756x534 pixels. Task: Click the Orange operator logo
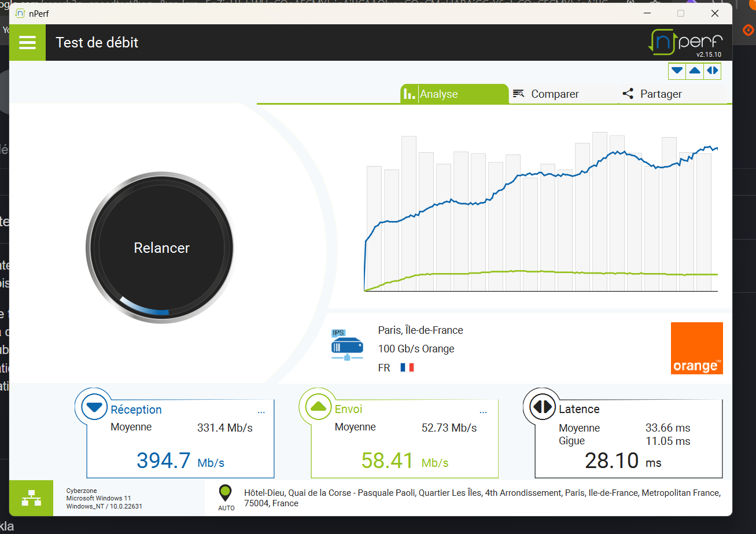coord(697,348)
